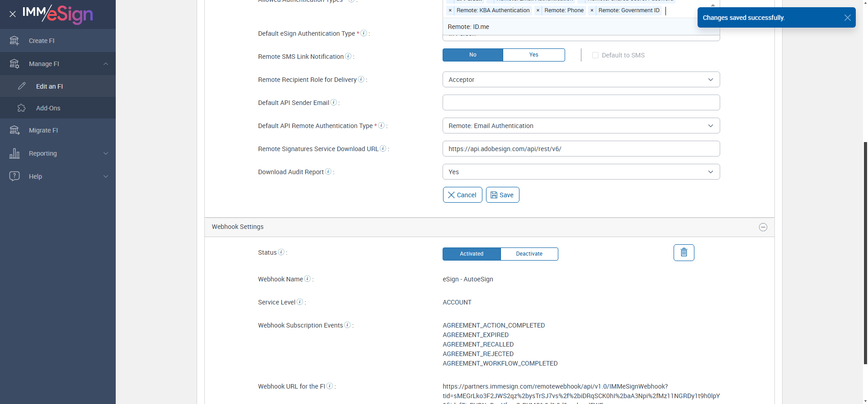Expand the Reporting menu chevron
The width and height of the screenshot is (868, 404).
pyautogui.click(x=106, y=153)
